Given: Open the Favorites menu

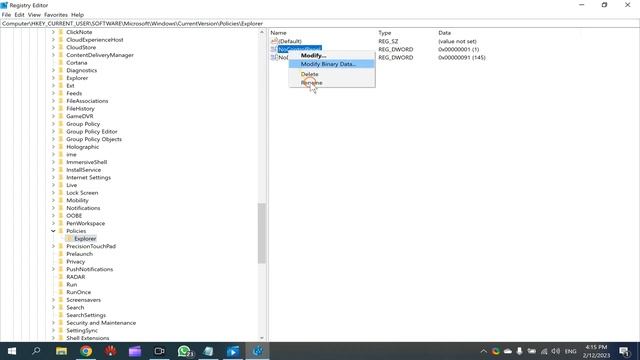Looking at the screenshot, I should click(56, 15).
